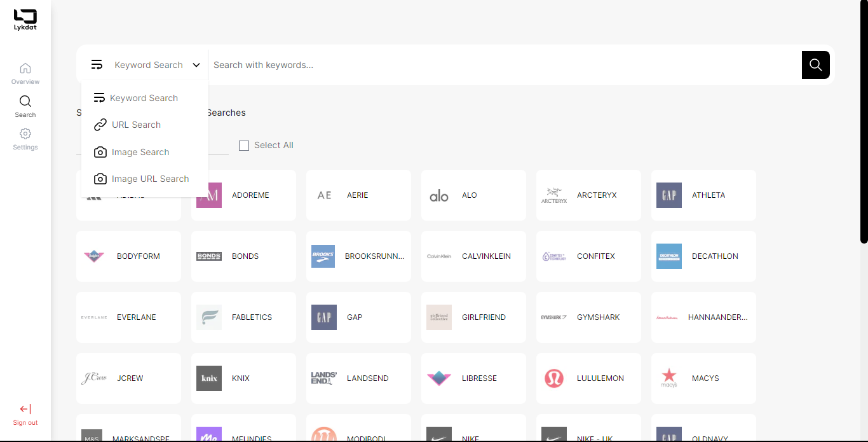Click the GAP logo in GAP card

pyautogui.click(x=324, y=317)
